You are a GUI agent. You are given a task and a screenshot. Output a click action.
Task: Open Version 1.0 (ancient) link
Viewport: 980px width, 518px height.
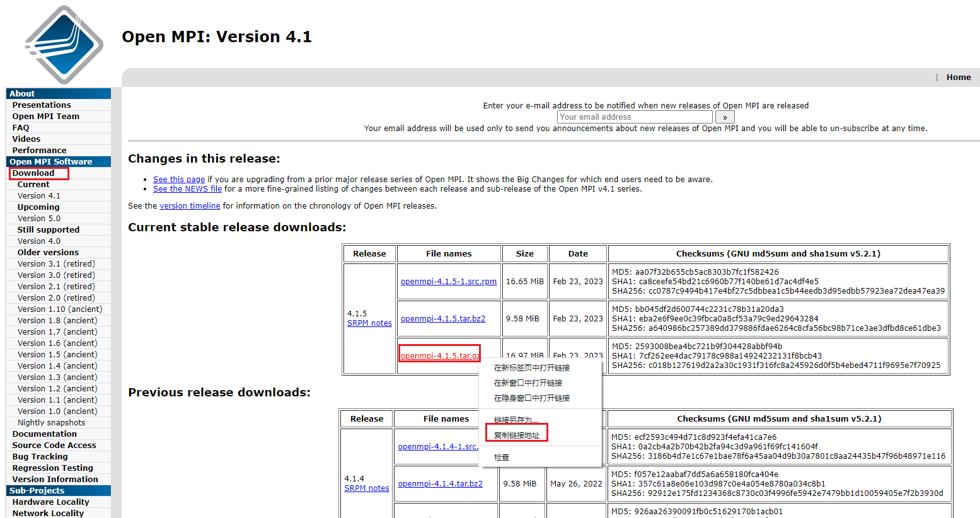pyautogui.click(x=57, y=412)
